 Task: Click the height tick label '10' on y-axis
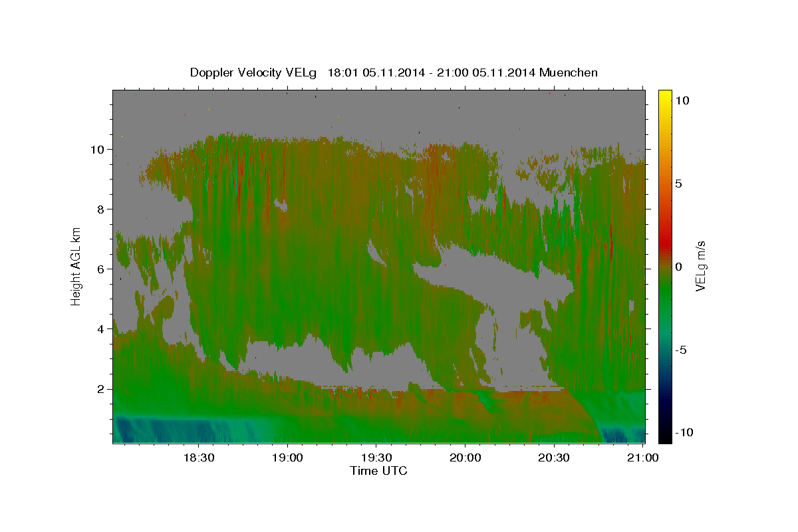[96, 150]
